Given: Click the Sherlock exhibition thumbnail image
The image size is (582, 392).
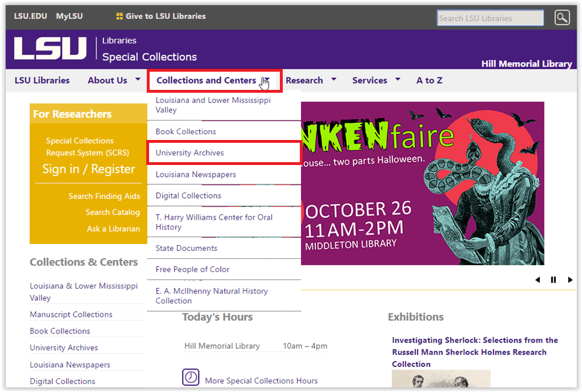Looking at the screenshot, I should [441, 379].
